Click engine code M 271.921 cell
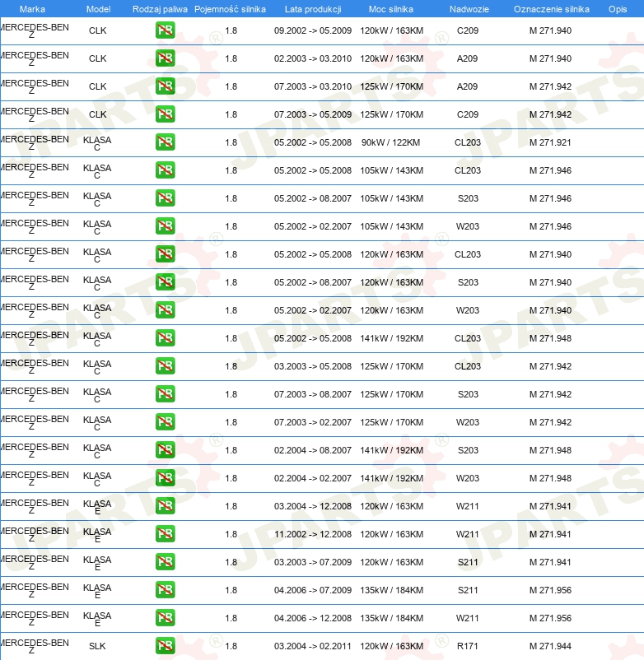Image resolution: width=644 pixels, height=660 pixels. pos(550,142)
